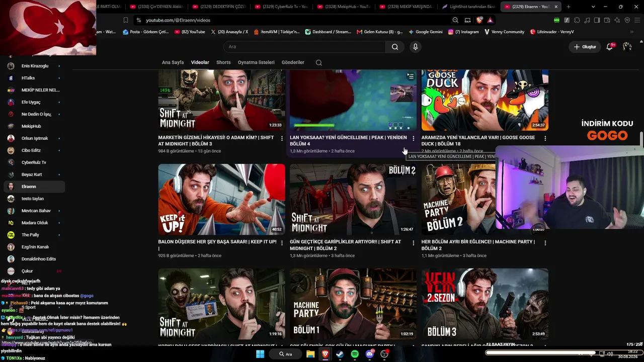Open Steam from the taskbar
Viewport: 644px width, 362px height.
[x=340, y=354]
